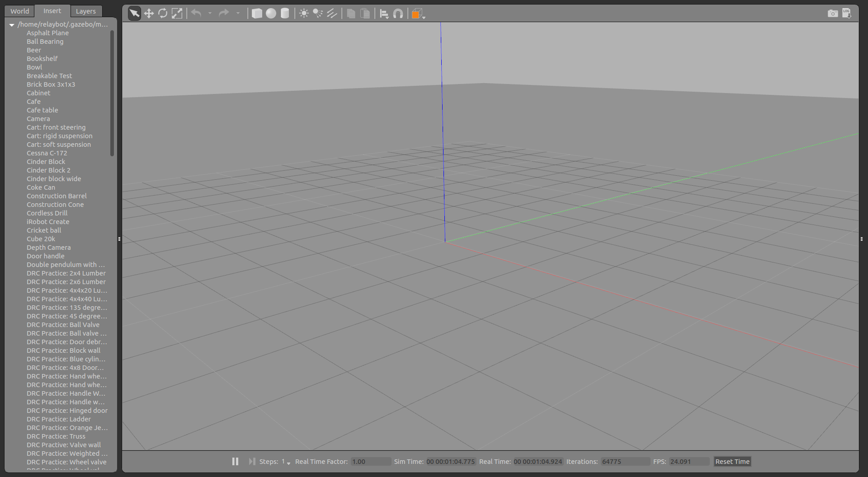868x477 pixels.
Task: Click the Reset Time button
Action: [x=732, y=461]
